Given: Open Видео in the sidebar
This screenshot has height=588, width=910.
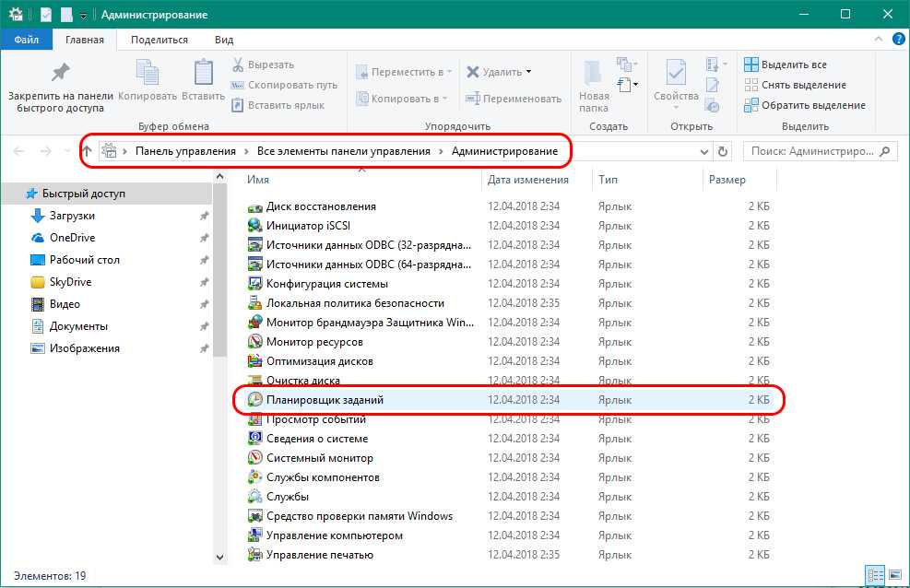Looking at the screenshot, I should click(65, 304).
